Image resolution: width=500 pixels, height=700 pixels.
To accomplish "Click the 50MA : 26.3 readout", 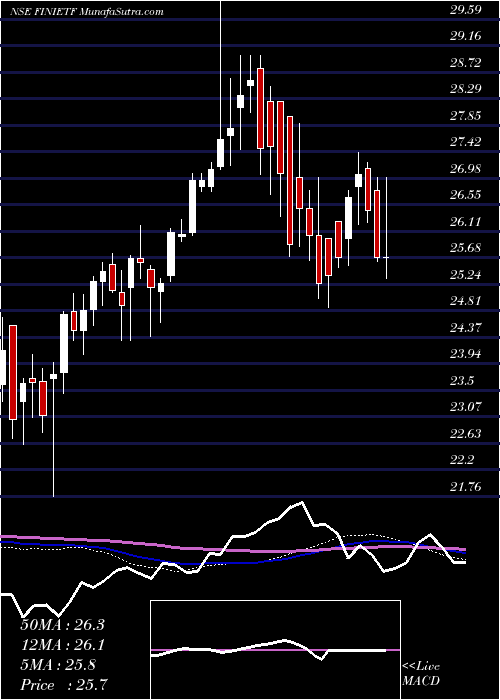I will point(63,625).
